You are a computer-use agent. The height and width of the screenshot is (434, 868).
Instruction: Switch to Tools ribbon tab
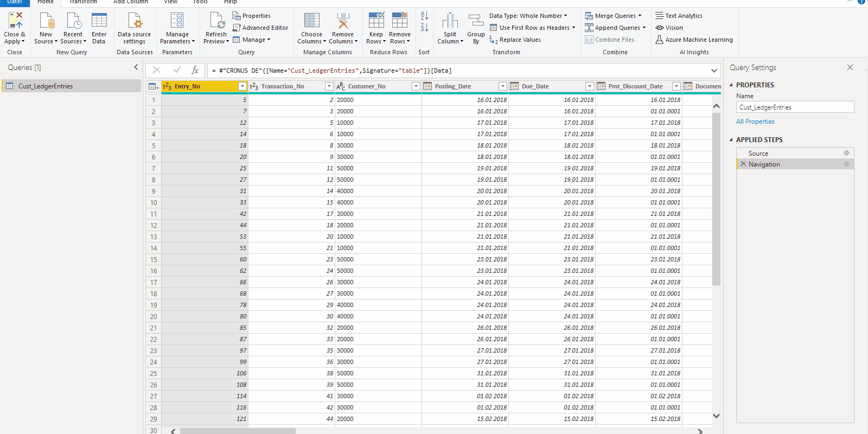coord(200,2)
